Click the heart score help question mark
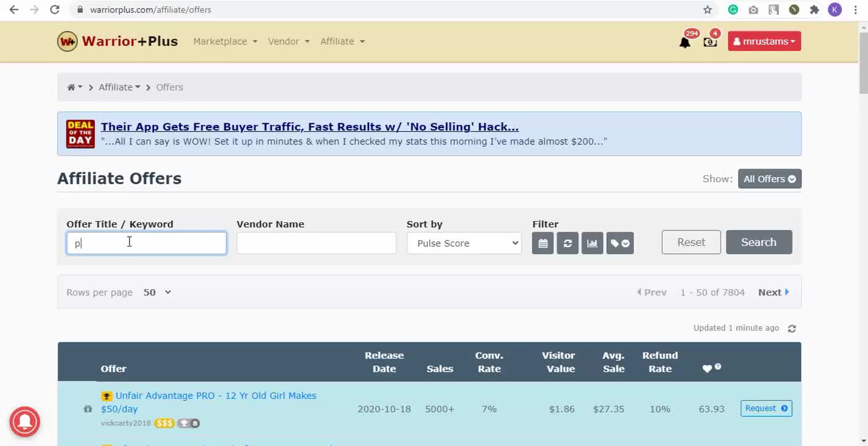Screen dimensions: 868x446 (718, 367)
